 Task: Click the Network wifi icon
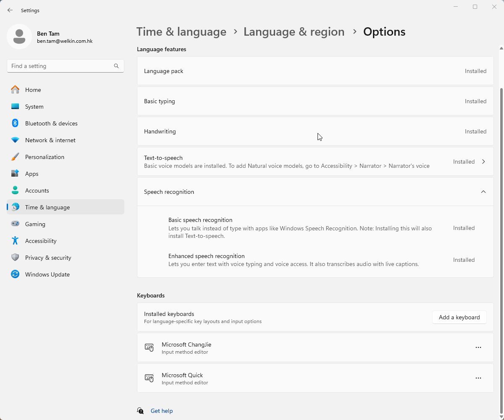coord(15,140)
